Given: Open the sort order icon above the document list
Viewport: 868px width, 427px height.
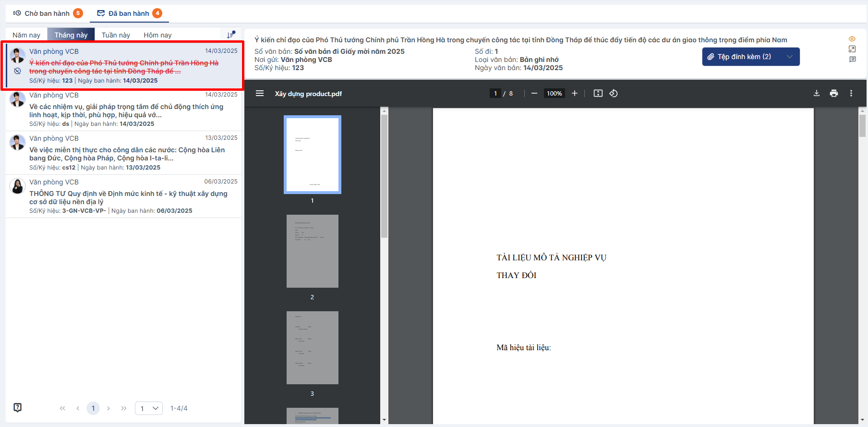Looking at the screenshot, I should 231,35.
